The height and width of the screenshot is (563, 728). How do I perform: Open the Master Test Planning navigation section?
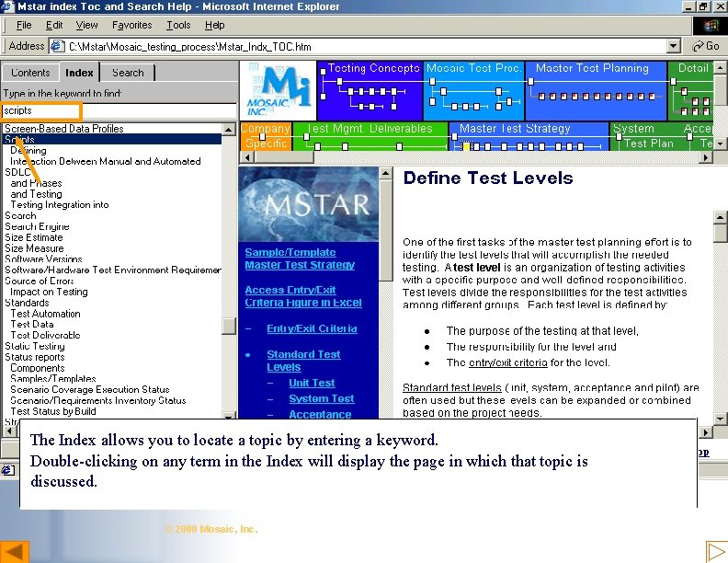coord(597,90)
